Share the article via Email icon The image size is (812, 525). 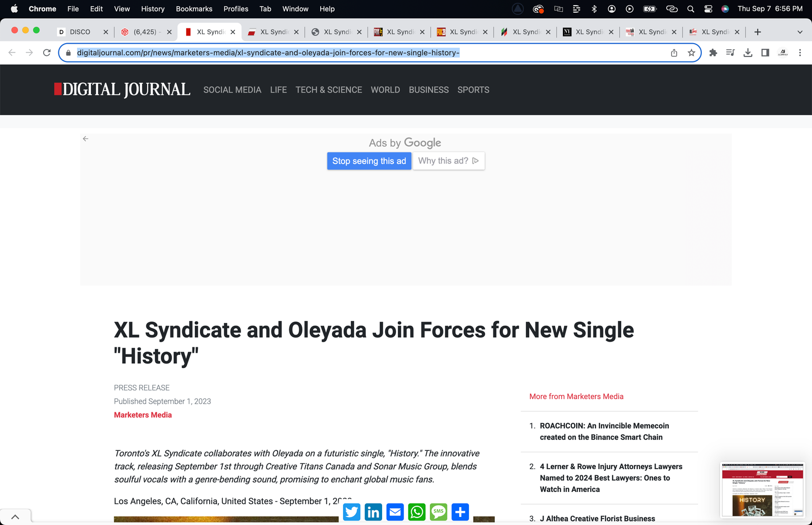coord(395,512)
